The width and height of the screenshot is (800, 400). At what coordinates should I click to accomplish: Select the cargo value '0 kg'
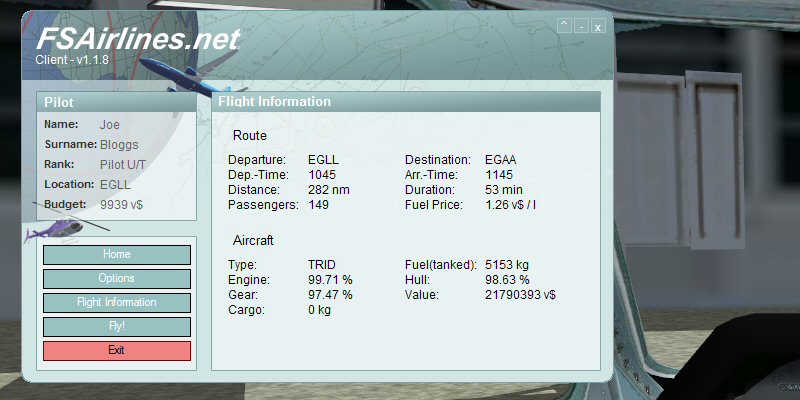pos(319,310)
